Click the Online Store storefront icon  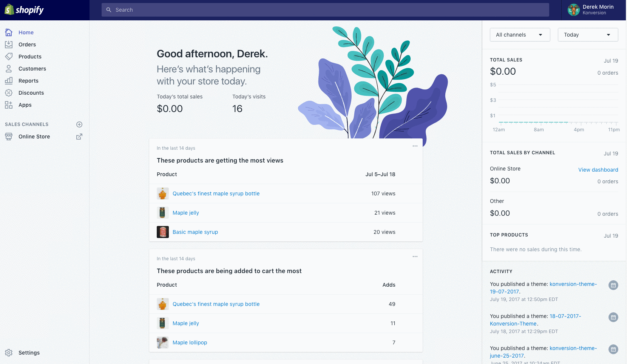click(x=9, y=137)
